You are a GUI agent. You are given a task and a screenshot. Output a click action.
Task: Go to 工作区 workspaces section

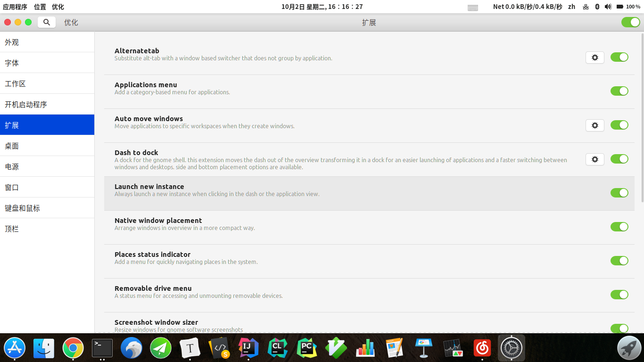pos(47,83)
